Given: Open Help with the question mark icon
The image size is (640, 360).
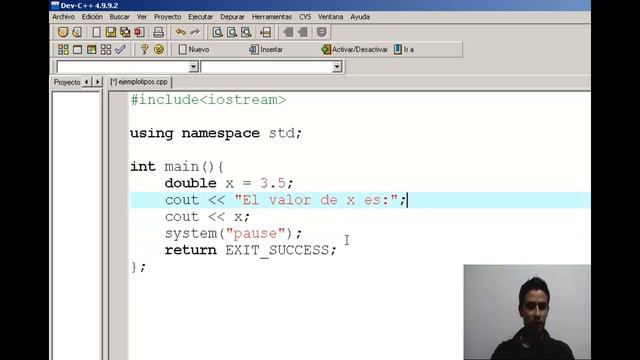Looking at the screenshot, I should pyautogui.click(x=144, y=49).
